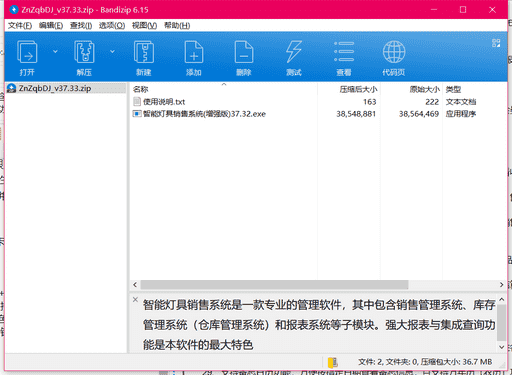This screenshot has width=512, height=375.
Task: Close the archive comment pane
Action: coord(135,299)
